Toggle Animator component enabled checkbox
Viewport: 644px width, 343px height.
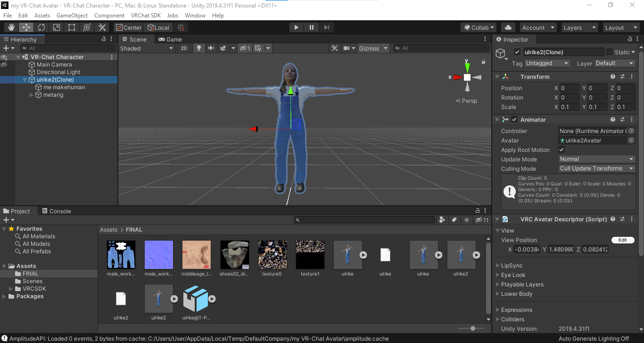[x=514, y=119]
